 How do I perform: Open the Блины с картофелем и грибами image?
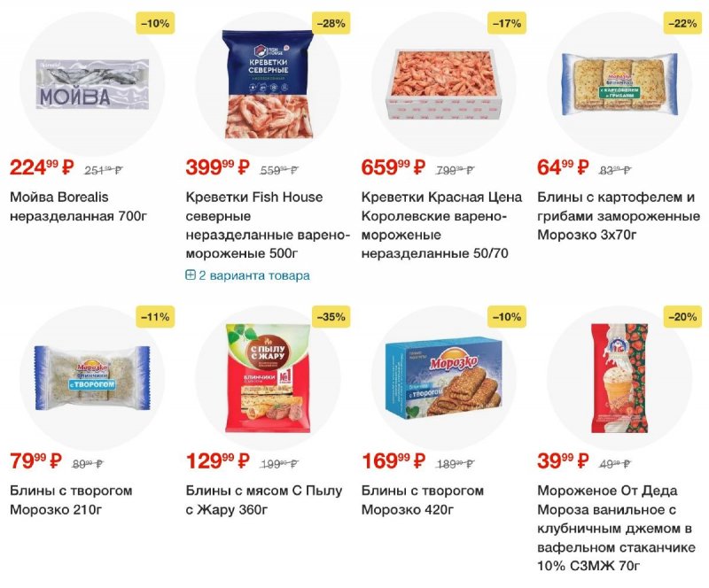[x=619, y=84]
